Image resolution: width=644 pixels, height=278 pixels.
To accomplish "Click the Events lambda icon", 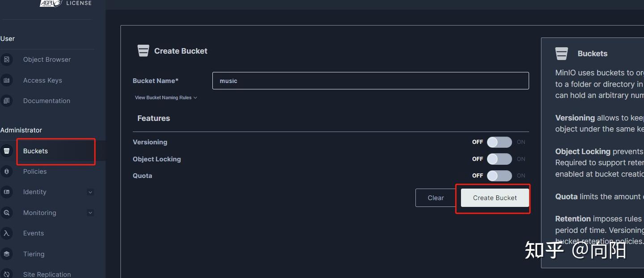I will click(x=6, y=233).
